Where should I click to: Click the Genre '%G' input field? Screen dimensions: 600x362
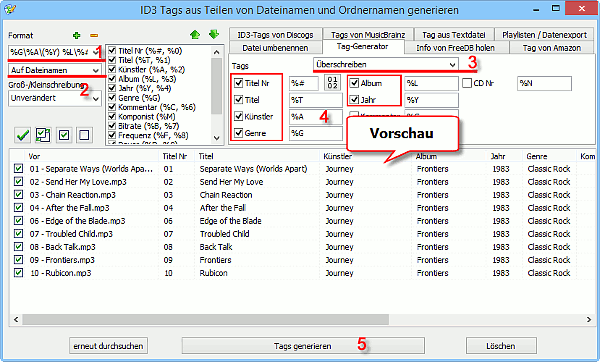(x=316, y=133)
